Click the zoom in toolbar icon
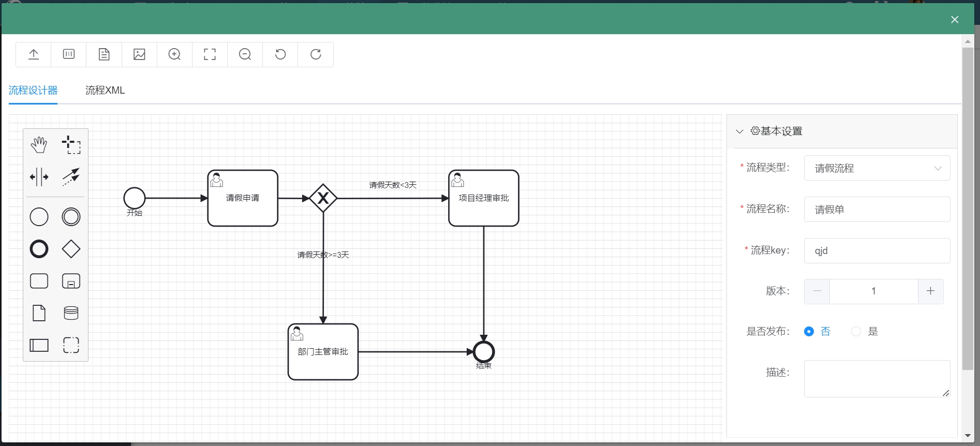 175,54
